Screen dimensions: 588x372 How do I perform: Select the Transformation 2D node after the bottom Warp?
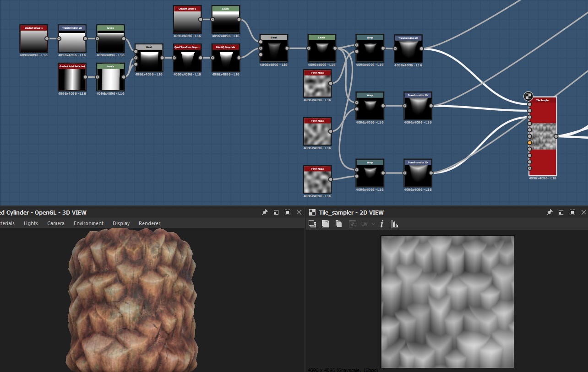coord(418,173)
